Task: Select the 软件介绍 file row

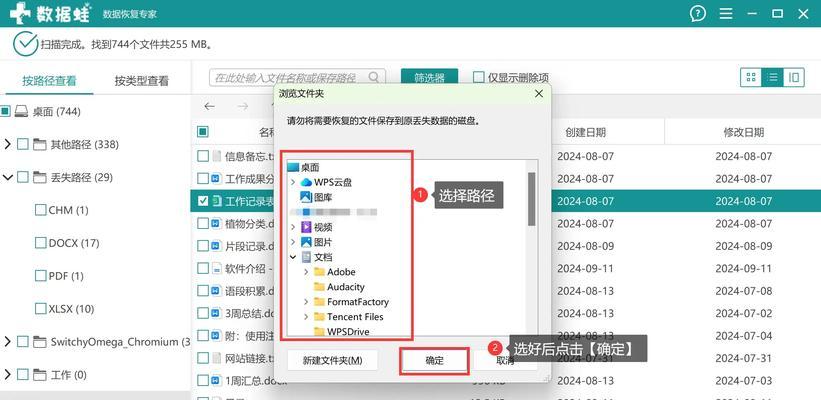Action: click(x=505, y=268)
